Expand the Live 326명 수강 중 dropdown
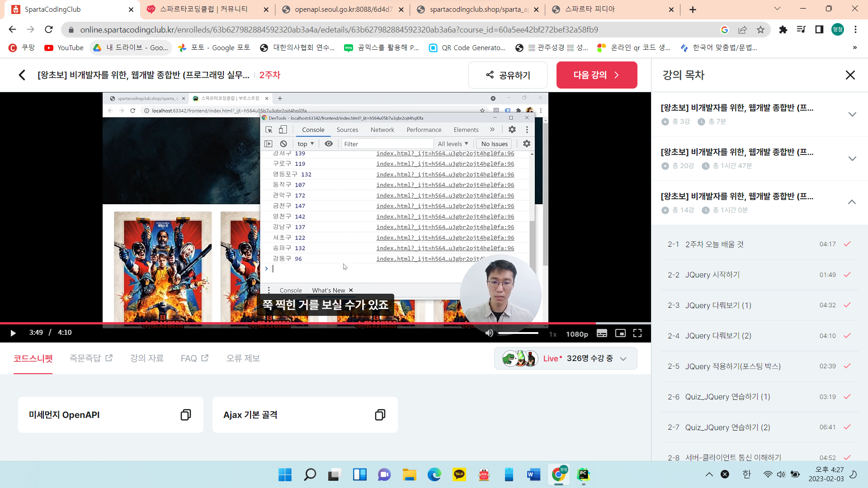This screenshot has height=488, width=868. [x=566, y=358]
